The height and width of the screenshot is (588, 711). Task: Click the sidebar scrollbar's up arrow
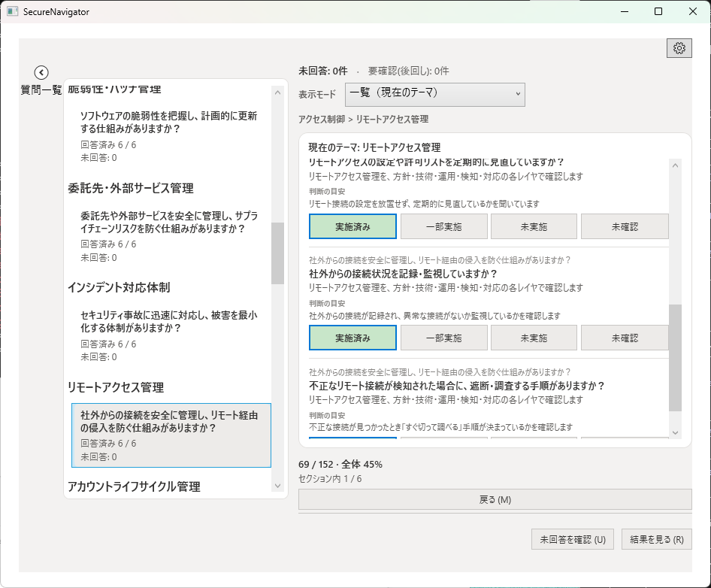[x=277, y=92]
